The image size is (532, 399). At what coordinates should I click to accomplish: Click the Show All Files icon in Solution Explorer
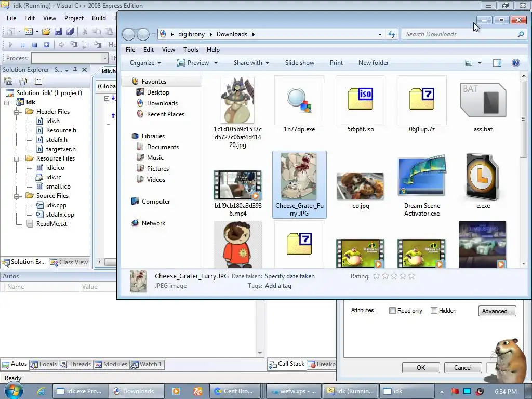click(23, 82)
